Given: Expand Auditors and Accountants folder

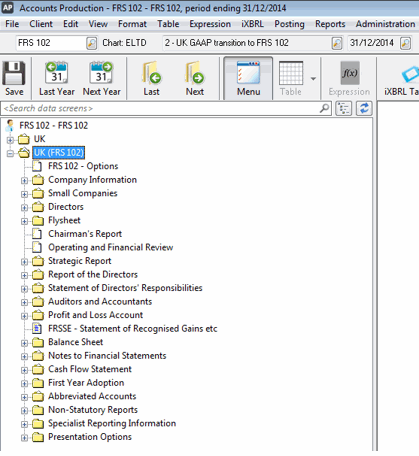Looking at the screenshot, I should coord(24,302).
